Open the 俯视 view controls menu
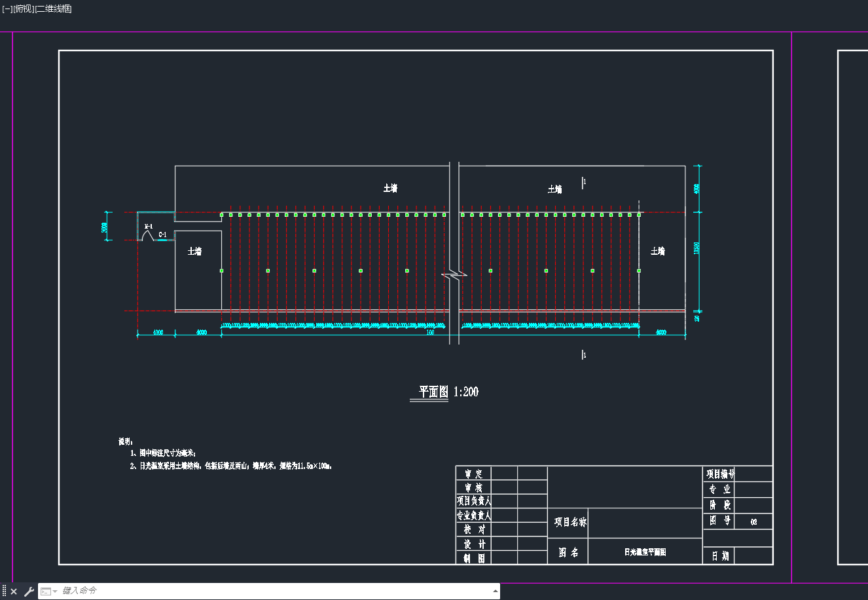The image size is (868, 600). [x=24, y=9]
